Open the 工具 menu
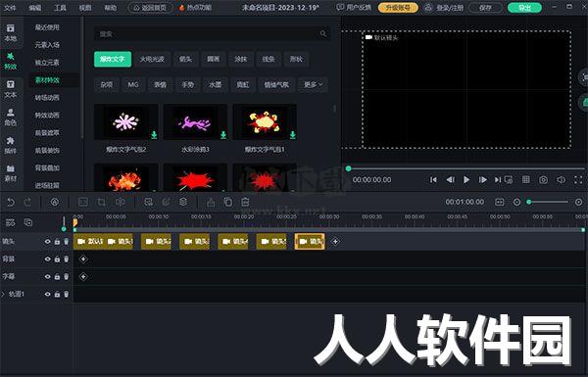The height and width of the screenshot is (377, 588). click(60, 8)
